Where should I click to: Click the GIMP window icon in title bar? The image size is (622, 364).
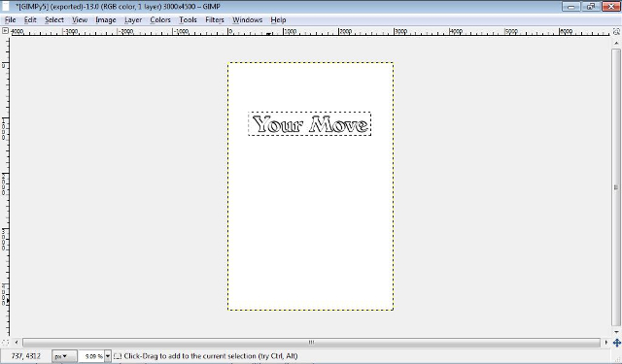(6, 7)
